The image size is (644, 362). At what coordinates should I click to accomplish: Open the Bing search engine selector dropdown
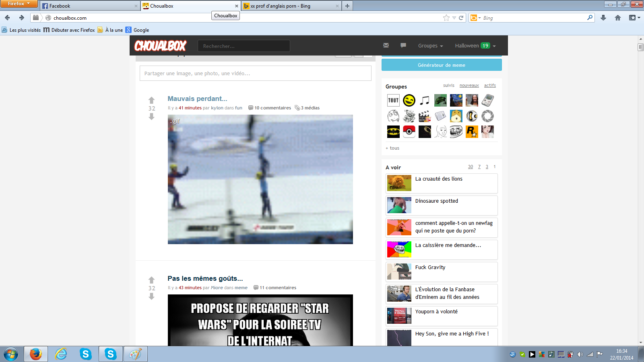click(475, 18)
